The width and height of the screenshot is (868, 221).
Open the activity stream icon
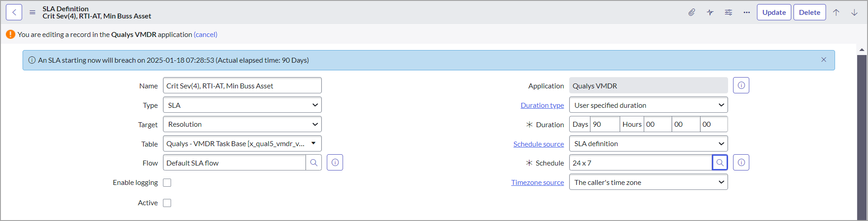click(710, 13)
